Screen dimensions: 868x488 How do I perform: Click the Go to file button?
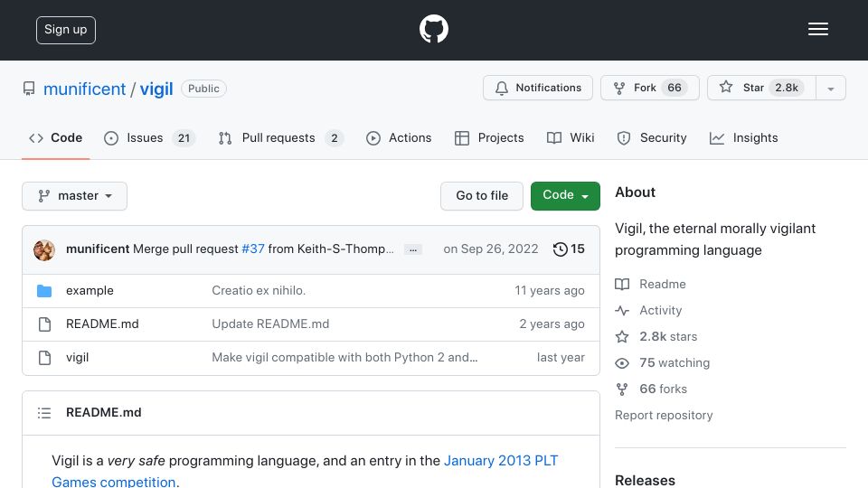[482, 196]
